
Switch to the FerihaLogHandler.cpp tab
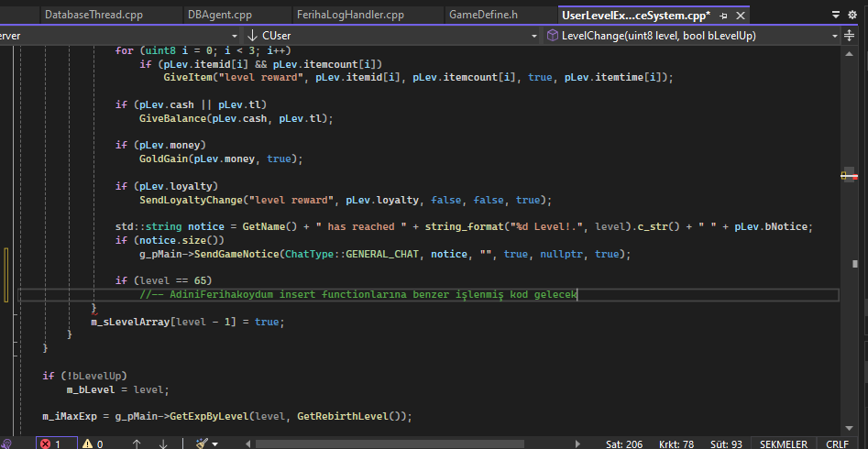357,15
